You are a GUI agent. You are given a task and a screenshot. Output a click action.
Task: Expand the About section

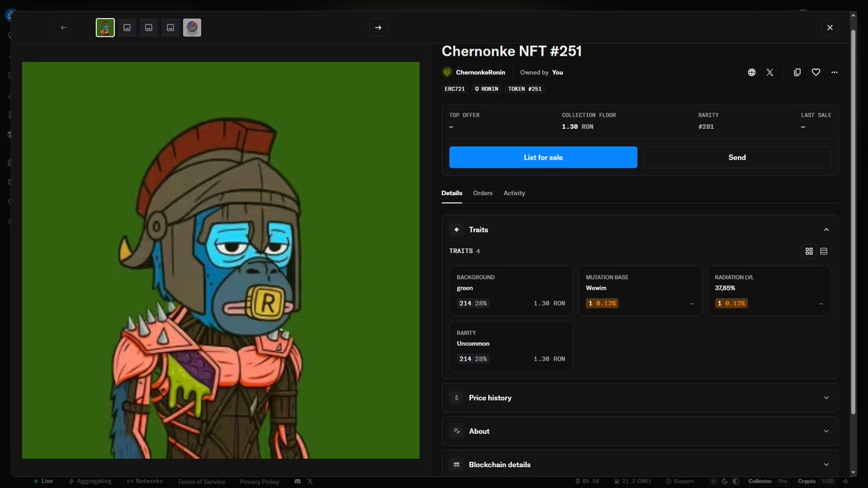point(640,431)
